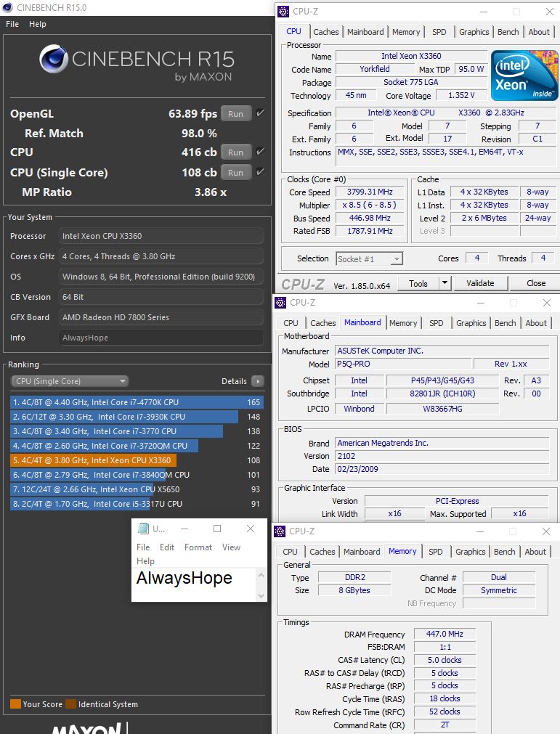Screen dimensions: 560x734
Task: Select ranking row Intel Core i7-3930K CPU
Action: [x=137, y=417]
